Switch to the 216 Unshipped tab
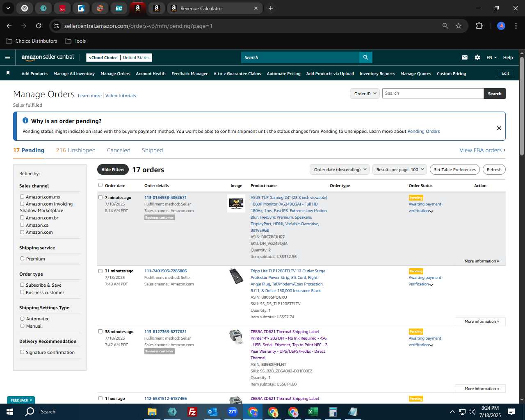Image resolution: width=525 pixels, height=420 pixels. click(75, 150)
